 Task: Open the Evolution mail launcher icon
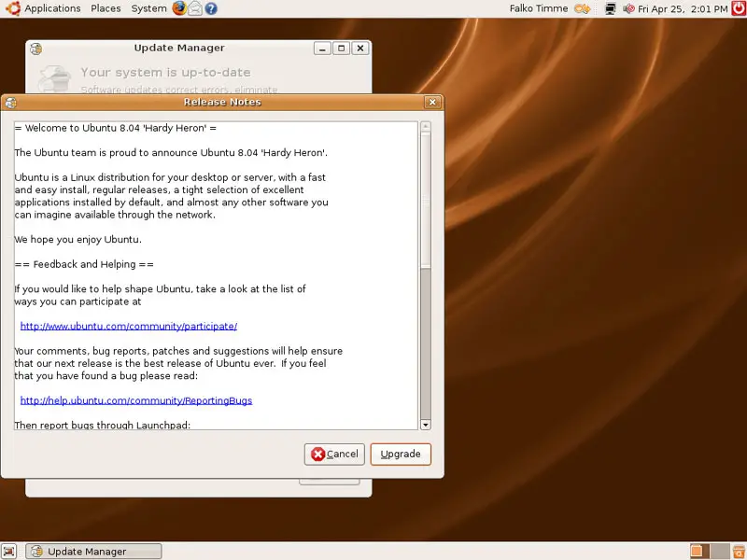pos(195,8)
